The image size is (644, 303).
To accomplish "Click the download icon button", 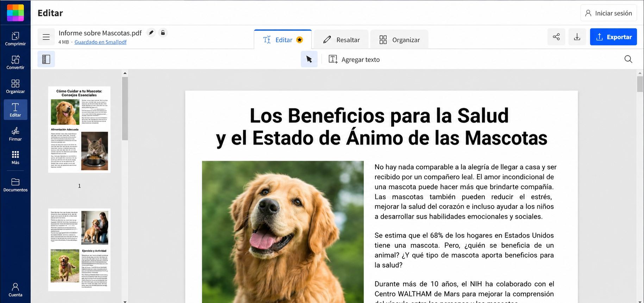I will point(577,37).
